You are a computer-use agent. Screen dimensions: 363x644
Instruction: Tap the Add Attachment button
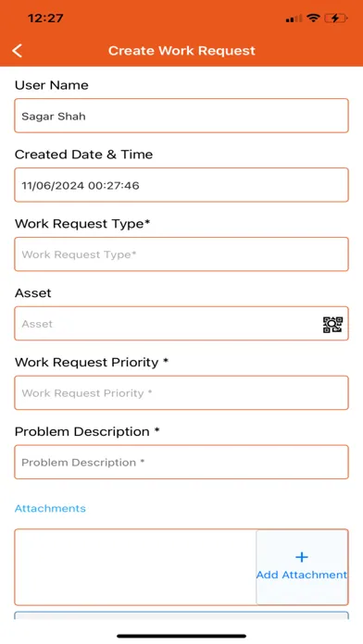[x=302, y=567]
